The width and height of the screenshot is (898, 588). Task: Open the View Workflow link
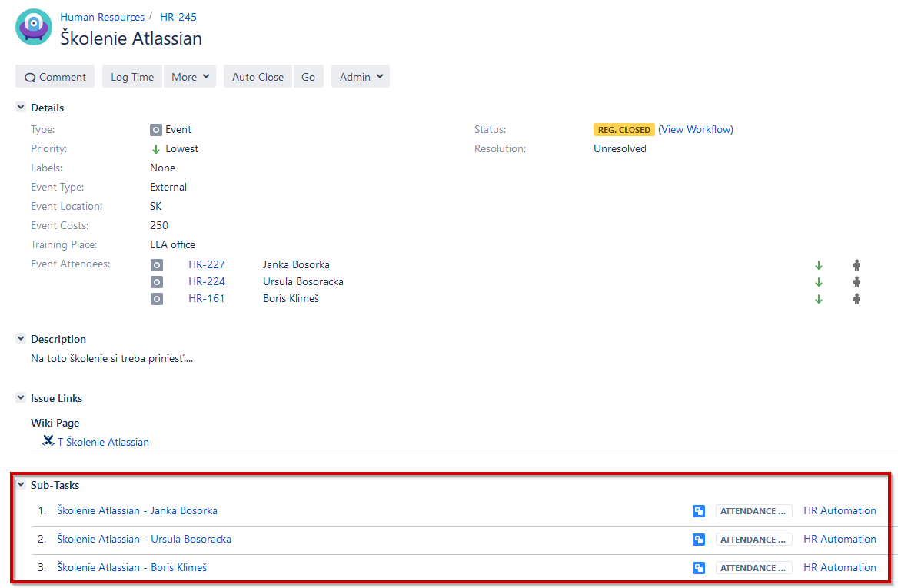696,129
